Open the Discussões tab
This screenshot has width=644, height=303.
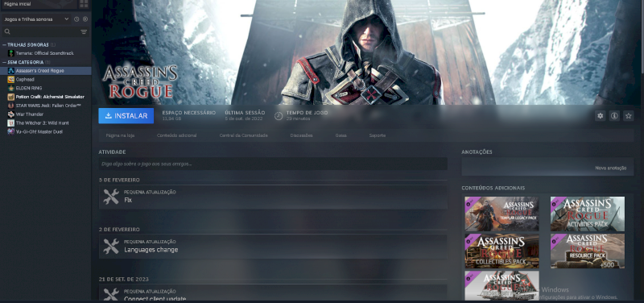[301, 135]
